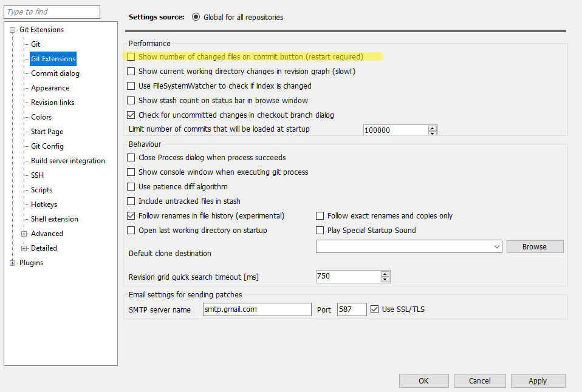Viewport: 582px width, 392px height.
Task: Open the Colors settings page
Action: tap(41, 117)
